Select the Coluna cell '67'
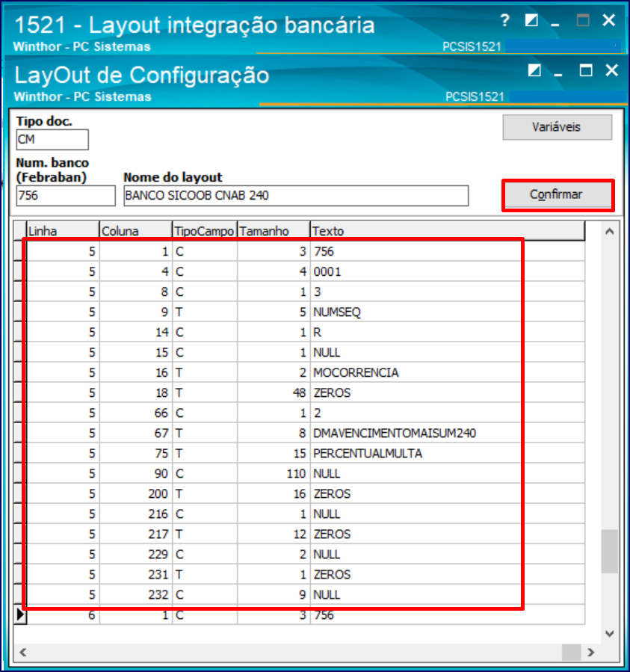This screenshot has height=672, width=630. pos(135,434)
